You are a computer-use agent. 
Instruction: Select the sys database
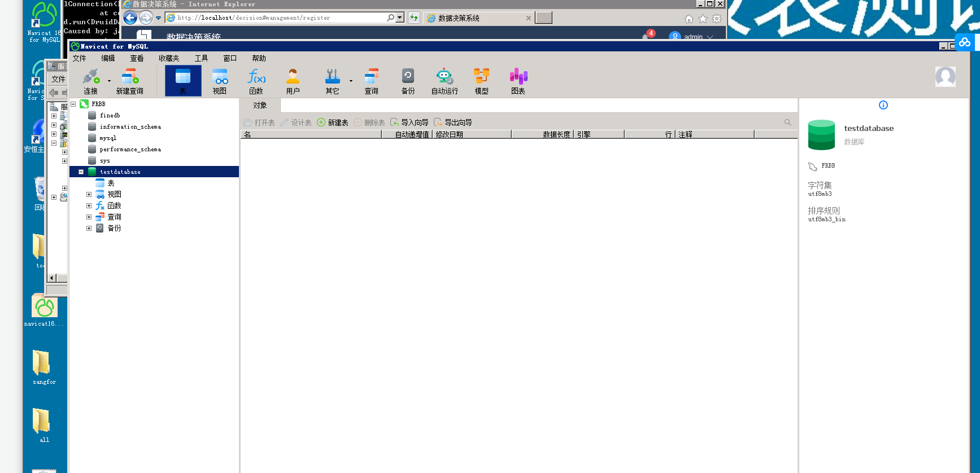[x=104, y=160]
